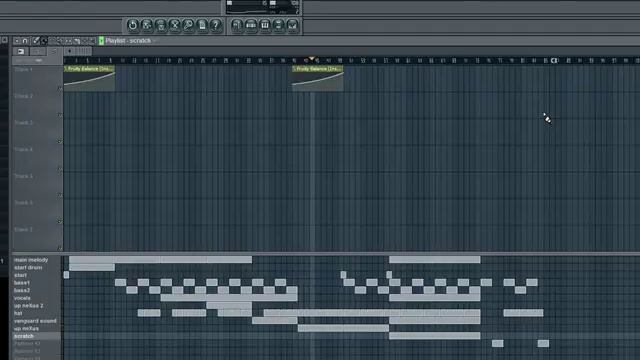The height and width of the screenshot is (360, 640).
Task: Select the 'start' pattern row
Action: pos(37,275)
